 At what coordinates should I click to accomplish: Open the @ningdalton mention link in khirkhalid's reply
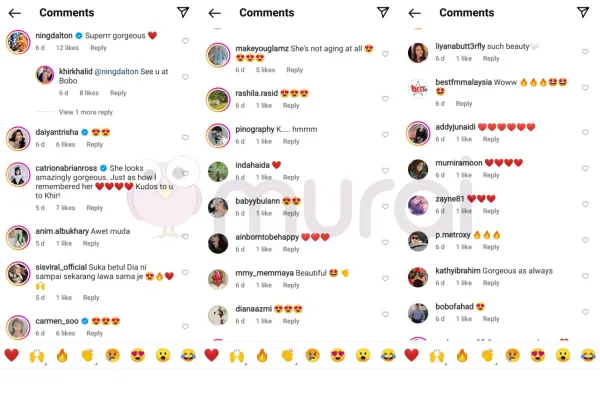pyautogui.click(x=116, y=72)
